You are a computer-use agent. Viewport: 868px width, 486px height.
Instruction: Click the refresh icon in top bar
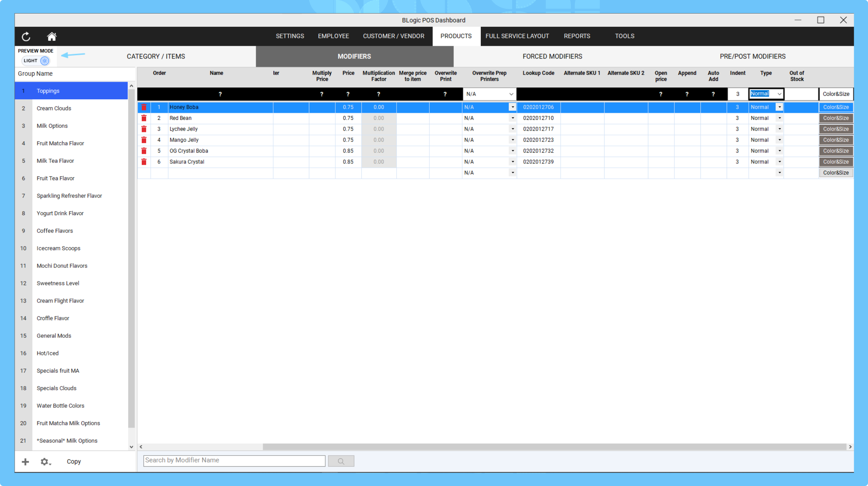pyautogui.click(x=26, y=36)
